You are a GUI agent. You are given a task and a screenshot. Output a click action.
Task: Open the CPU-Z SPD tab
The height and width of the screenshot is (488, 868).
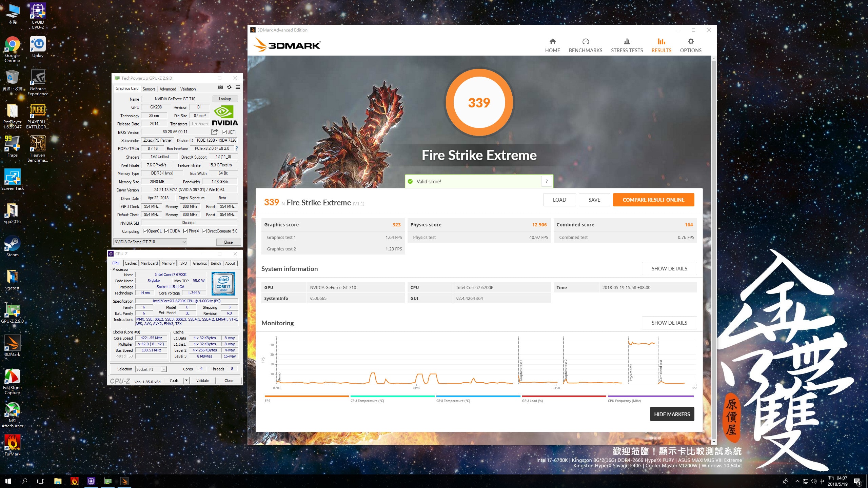coord(183,263)
